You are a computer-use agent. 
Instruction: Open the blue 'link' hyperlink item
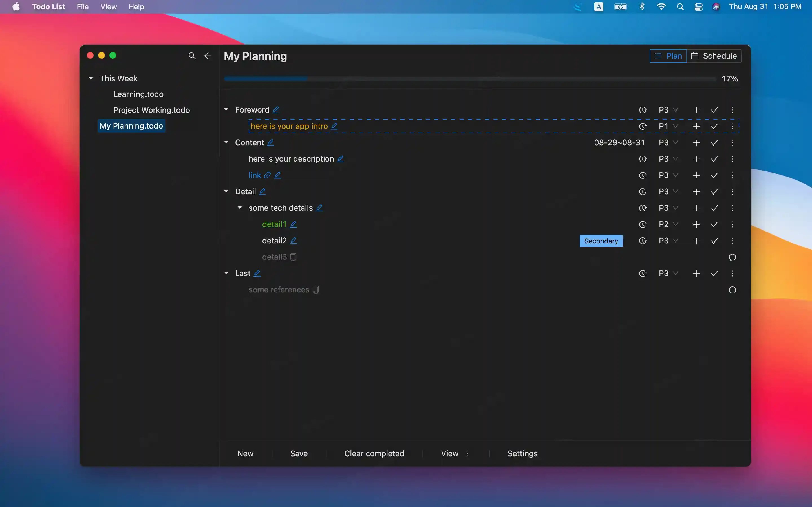pyautogui.click(x=255, y=175)
